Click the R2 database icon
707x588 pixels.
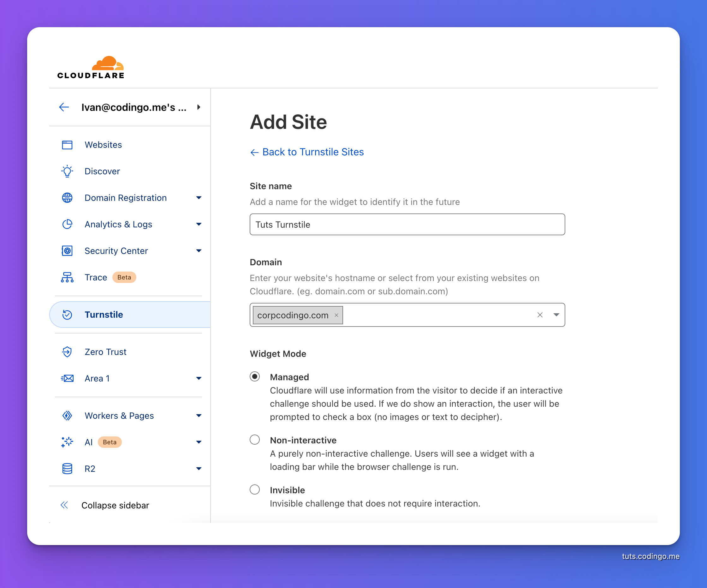coord(67,468)
